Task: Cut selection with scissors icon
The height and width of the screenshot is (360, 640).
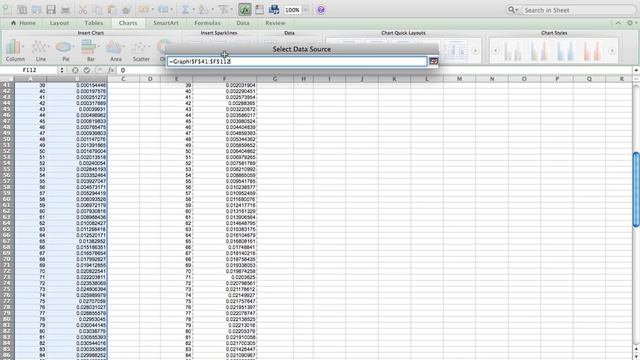Action: (83, 9)
